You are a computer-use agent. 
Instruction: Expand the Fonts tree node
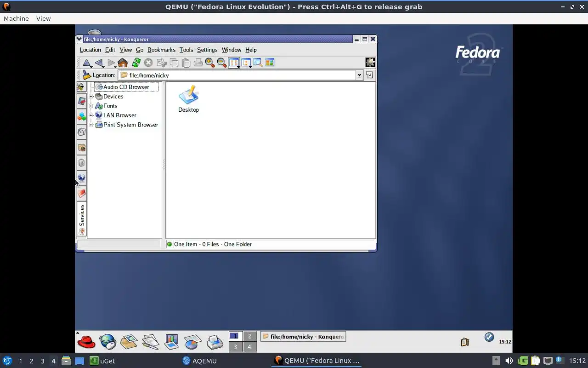[91, 106]
